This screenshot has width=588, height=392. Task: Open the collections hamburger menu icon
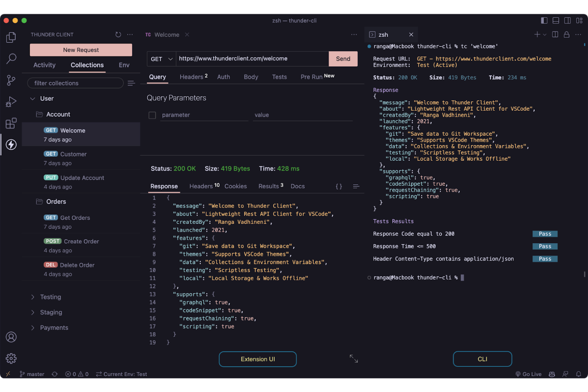coord(131,83)
